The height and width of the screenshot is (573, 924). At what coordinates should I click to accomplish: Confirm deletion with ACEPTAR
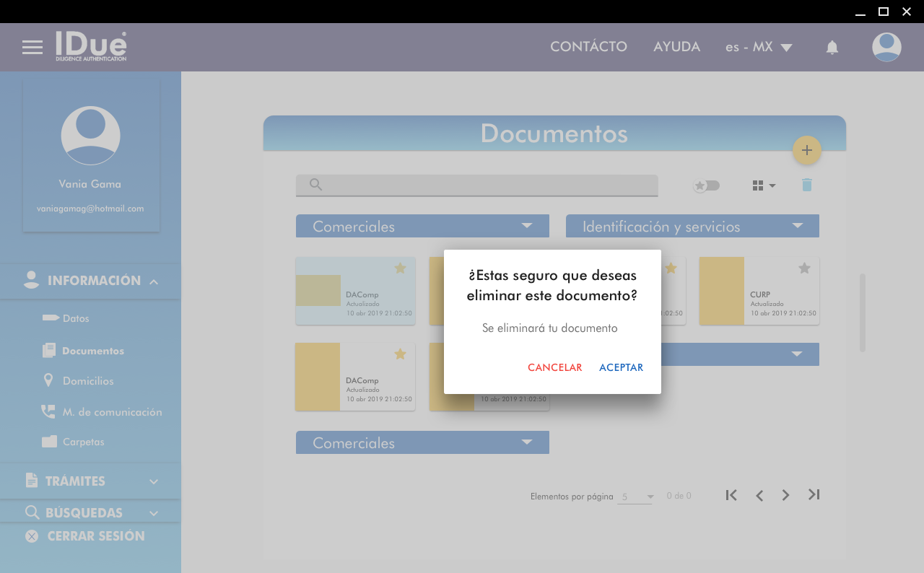pos(621,367)
